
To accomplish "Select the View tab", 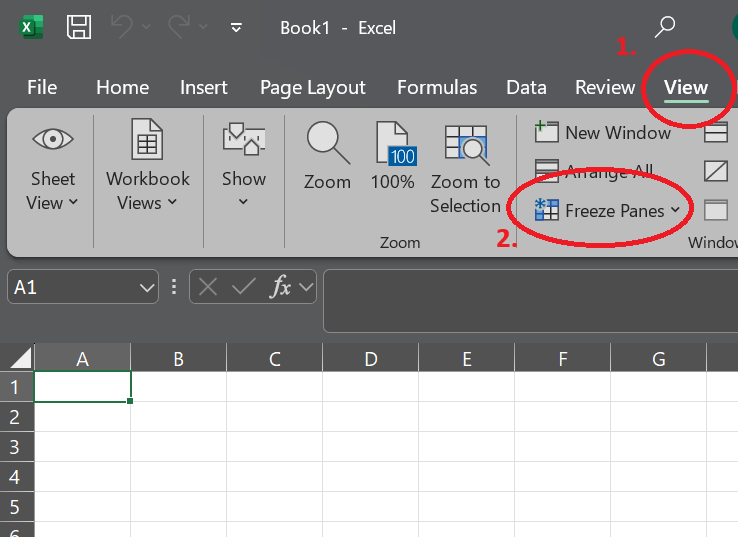I will [686, 88].
